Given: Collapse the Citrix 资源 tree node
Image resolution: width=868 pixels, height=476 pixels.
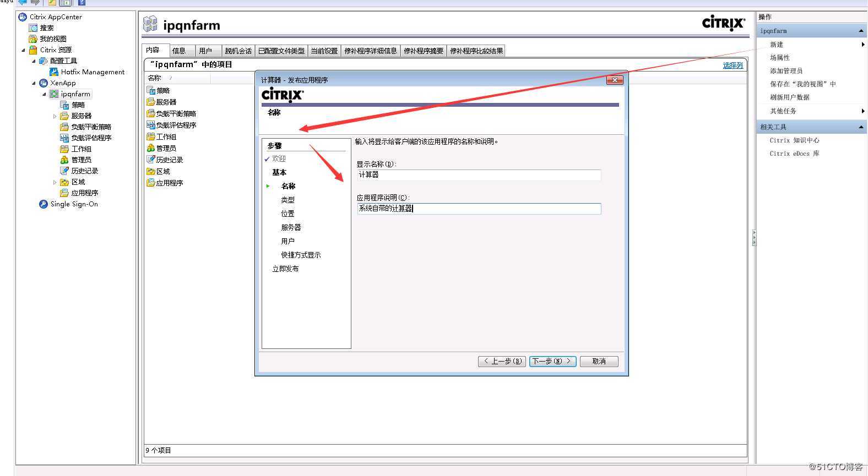Looking at the screenshot, I should (x=23, y=50).
